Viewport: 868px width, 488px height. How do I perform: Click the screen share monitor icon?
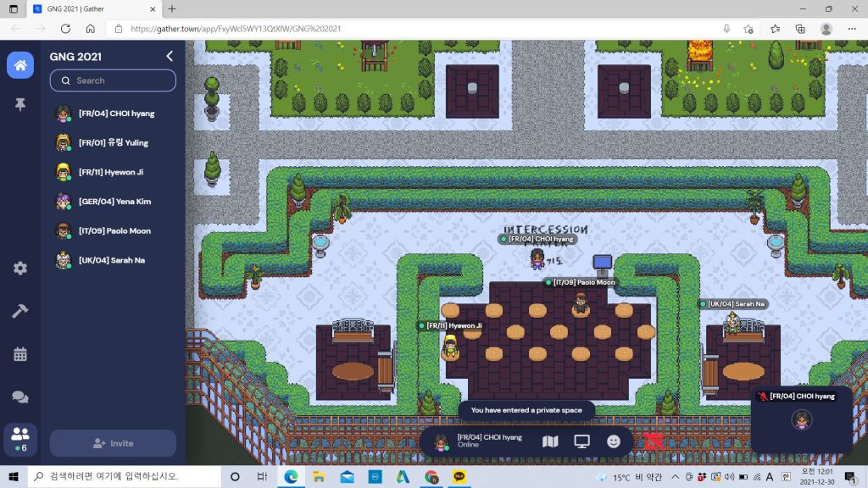[x=581, y=441]
